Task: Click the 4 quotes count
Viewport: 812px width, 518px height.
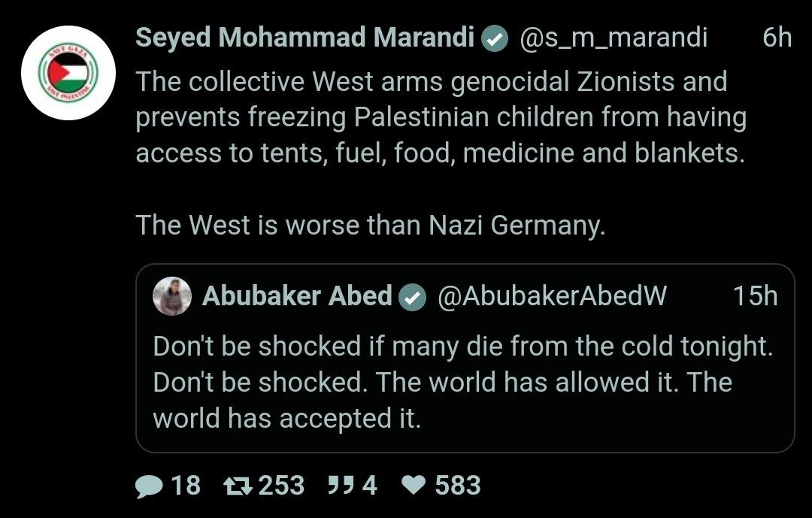Action: 369,486
